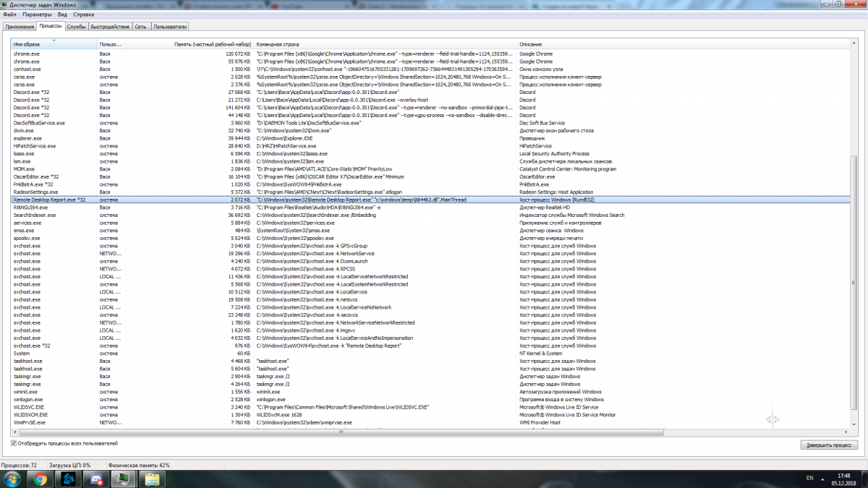Image resolution: width=868 pixels, height=488 pixels.
Task: Click the EN language indicator in tray
Action: (810, 479)
